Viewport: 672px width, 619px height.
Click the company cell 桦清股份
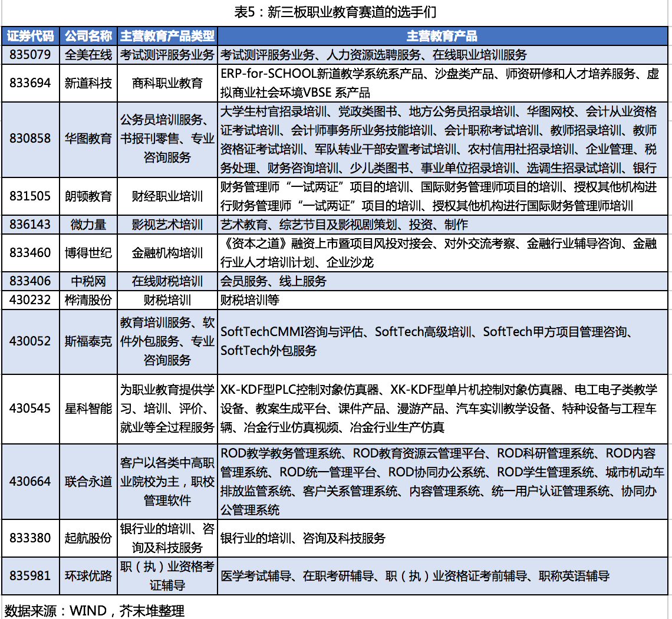(88, 300)
